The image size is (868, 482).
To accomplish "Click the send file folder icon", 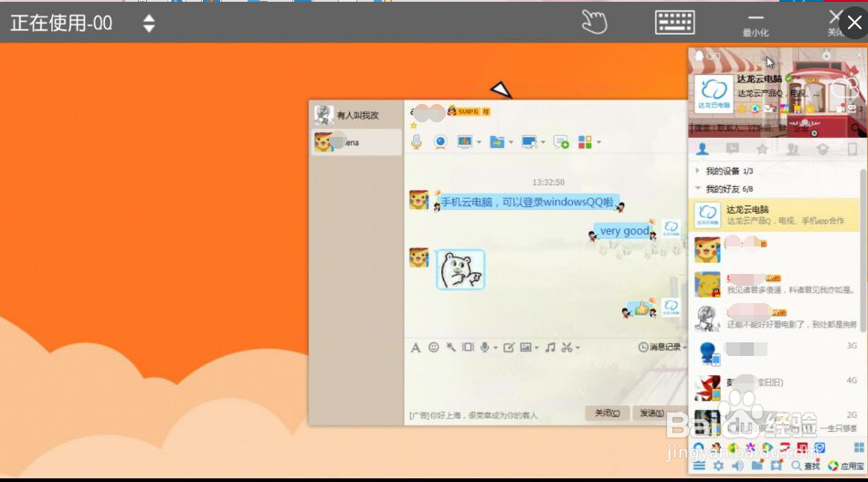I will click(x=497, y=142).
